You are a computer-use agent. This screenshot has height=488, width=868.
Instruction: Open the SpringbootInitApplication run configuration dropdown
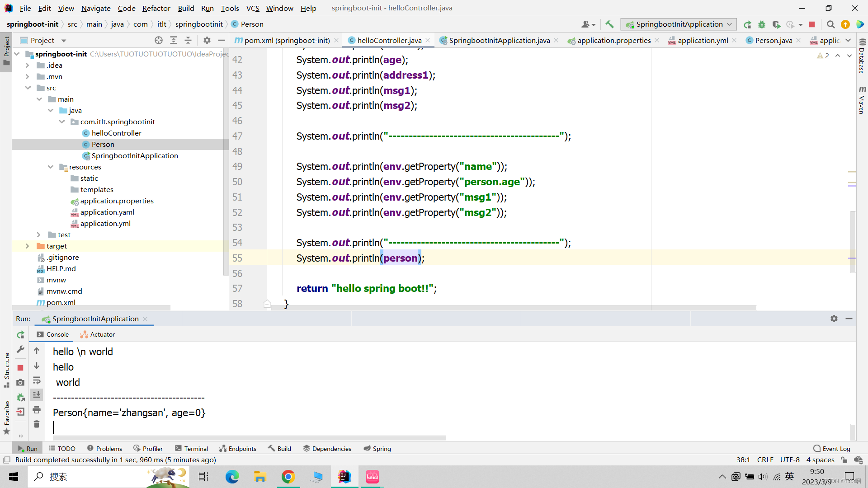(x=730, y=24)
